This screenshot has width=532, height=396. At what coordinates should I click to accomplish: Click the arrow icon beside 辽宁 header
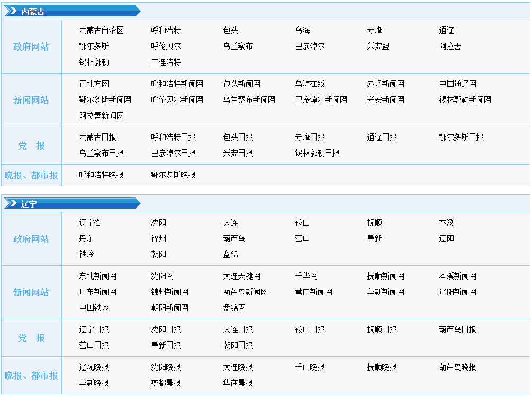pos(11,204)
